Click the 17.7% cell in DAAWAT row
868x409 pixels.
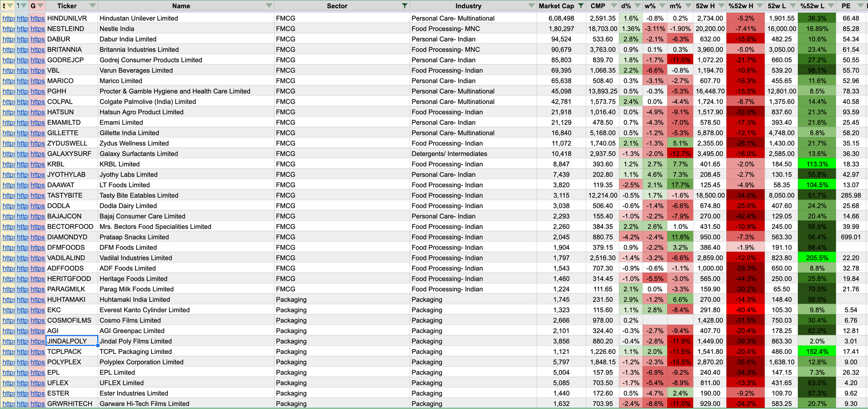pyautogui.click(x=680, y=185)
